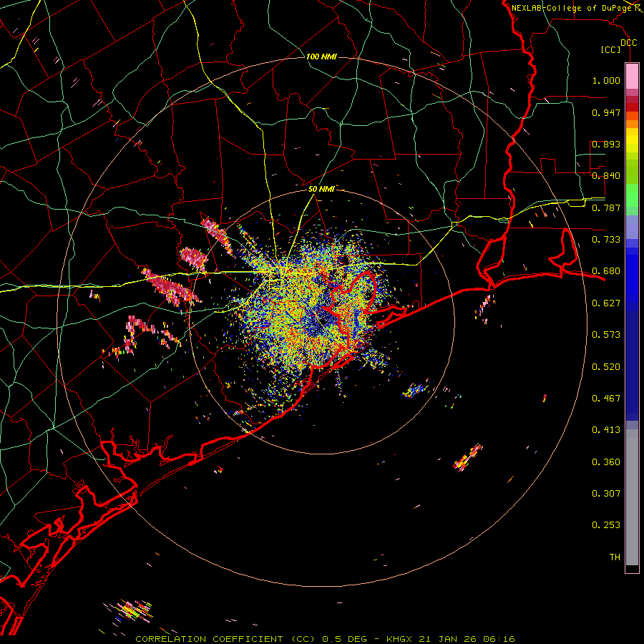Select the 0.360 color scale value

606,462
